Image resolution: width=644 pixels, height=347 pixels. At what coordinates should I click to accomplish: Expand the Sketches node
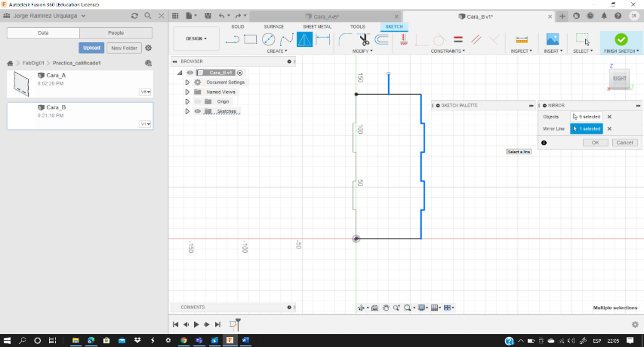point(187,111)
